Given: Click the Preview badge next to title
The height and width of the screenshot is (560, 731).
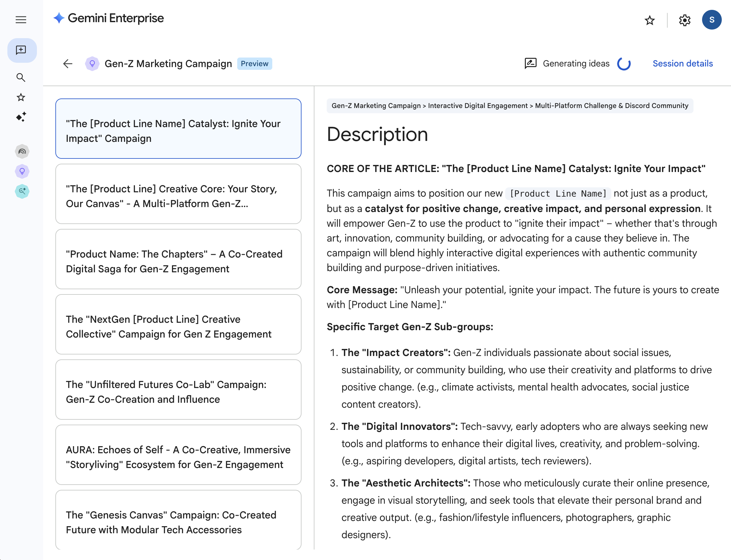Looking at the screenshot, I should (254, 64).
